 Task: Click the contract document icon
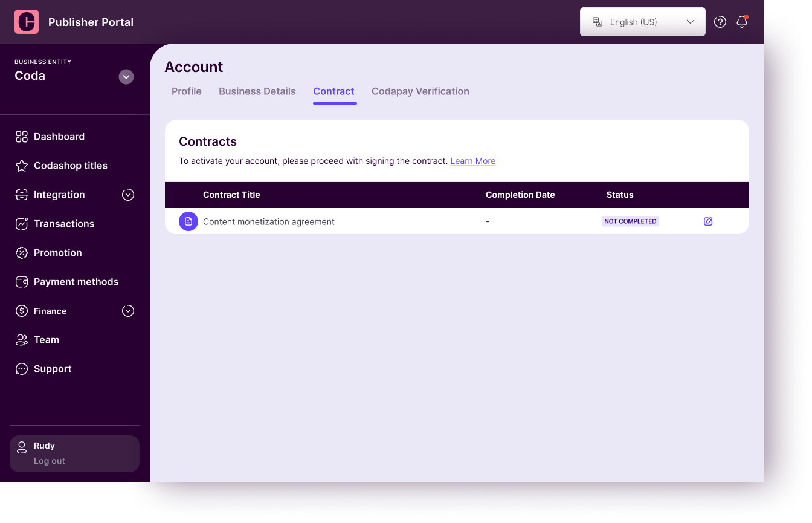[188, 221]
